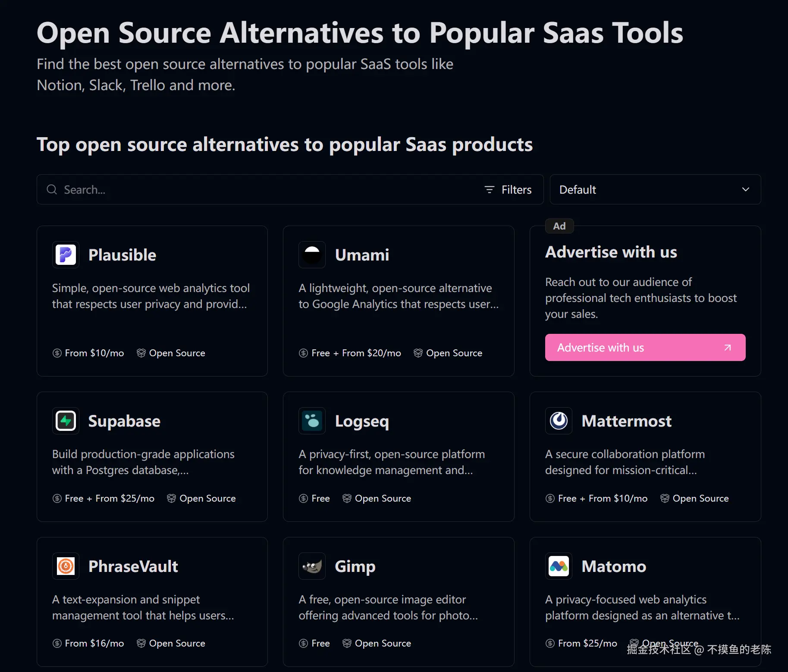
Task: Click the Umami logo icon
Action: (x=312, y=255)
